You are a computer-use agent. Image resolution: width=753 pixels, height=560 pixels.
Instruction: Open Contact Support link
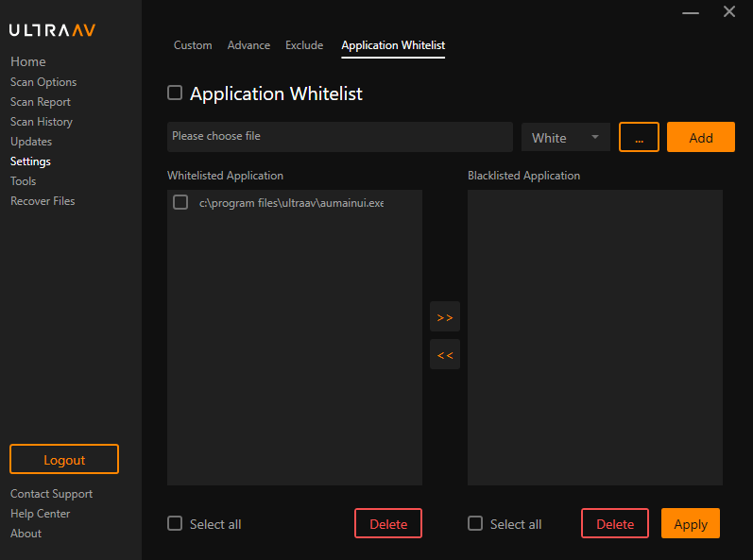point(51,494)
